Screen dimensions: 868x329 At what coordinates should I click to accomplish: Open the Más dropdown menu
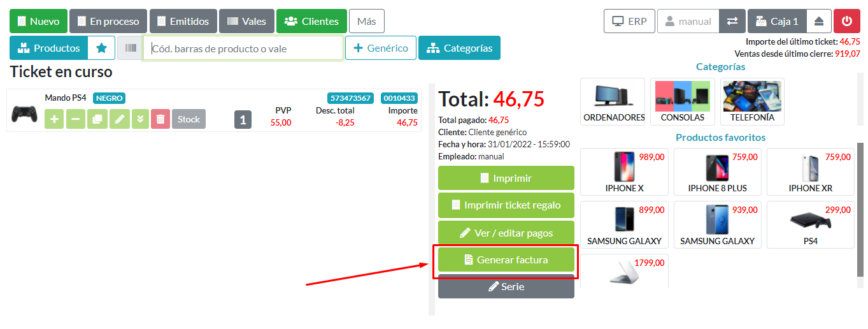366,21
